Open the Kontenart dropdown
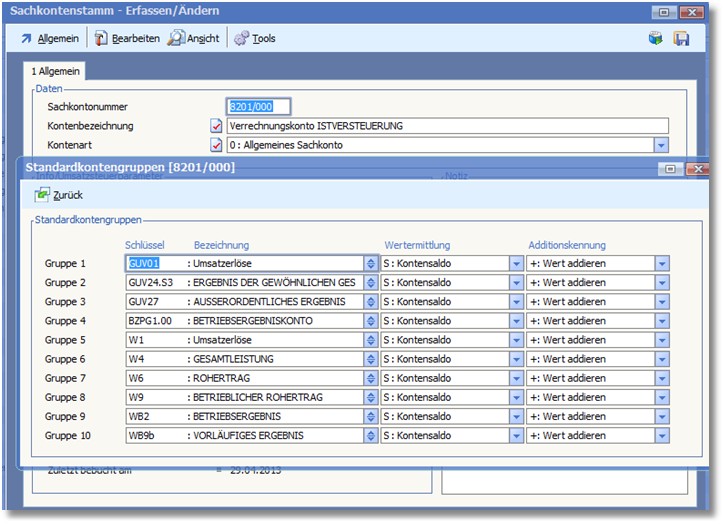723x524 pixels. (661, 145)
